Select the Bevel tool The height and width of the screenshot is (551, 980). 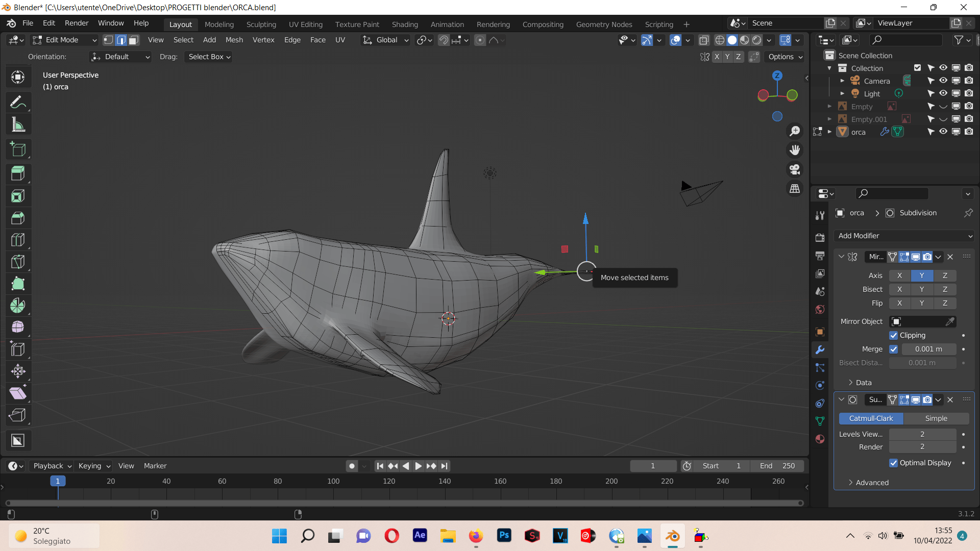point(18,218)
